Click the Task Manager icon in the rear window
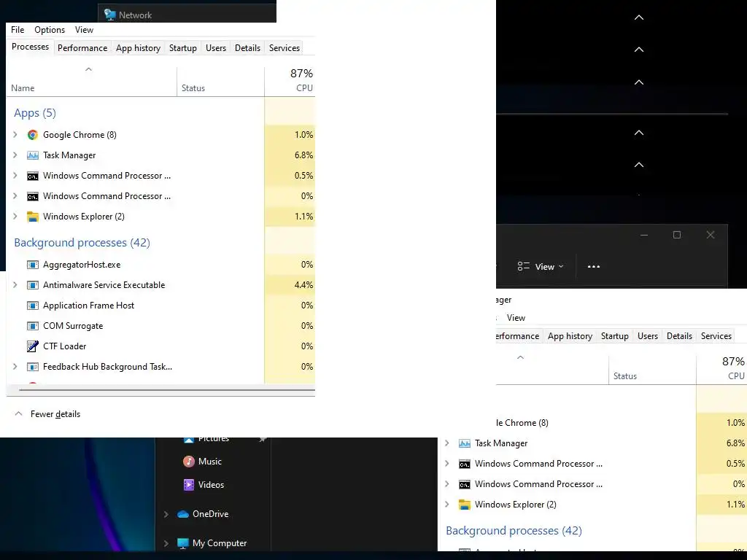 (x=465, y=443)
